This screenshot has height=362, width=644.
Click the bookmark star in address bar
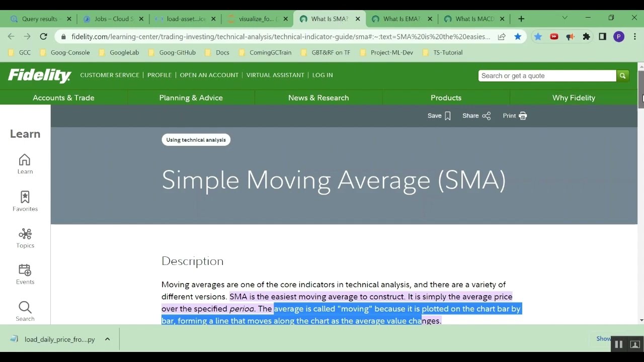(518, 36)
